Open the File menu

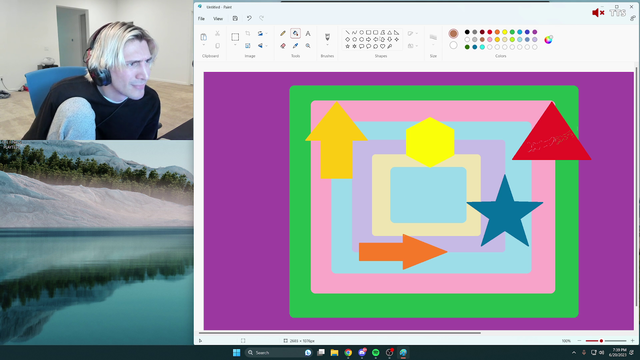(201, 18)
